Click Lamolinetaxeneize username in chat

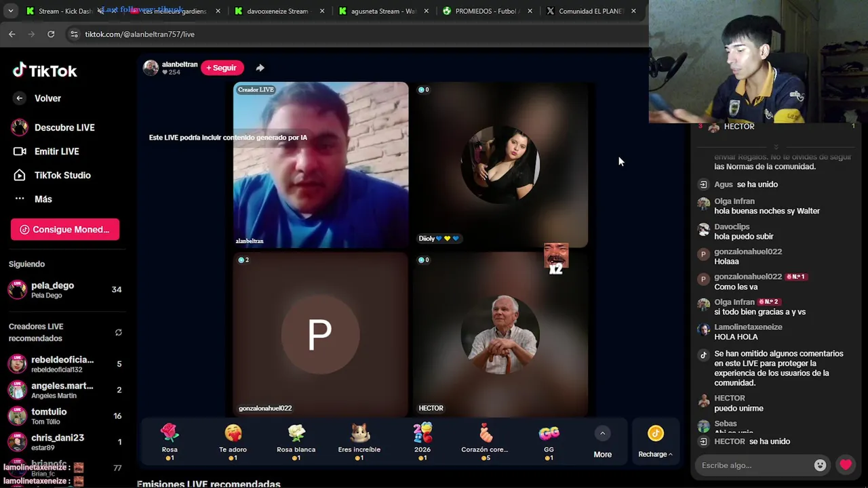tap(748, 327)
